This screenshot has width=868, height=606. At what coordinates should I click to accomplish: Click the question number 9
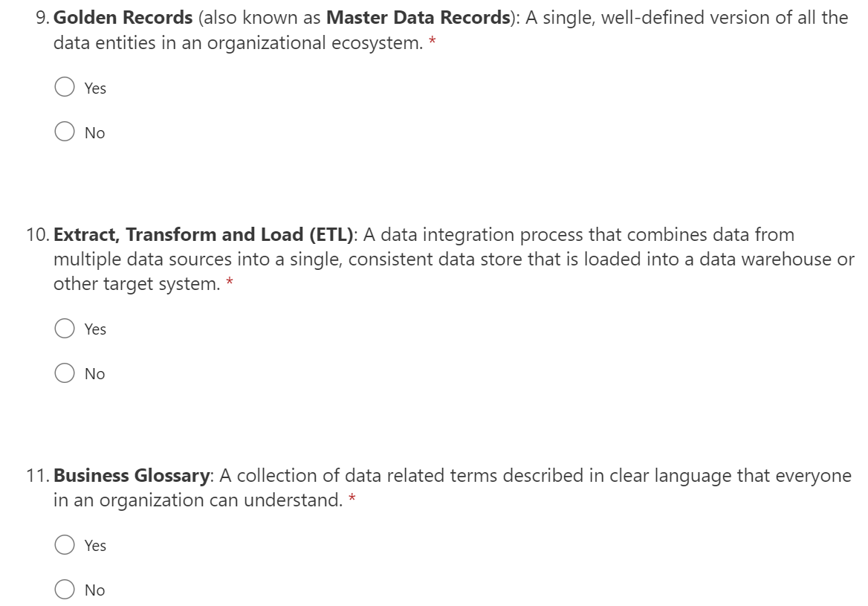tap(42, 18)
